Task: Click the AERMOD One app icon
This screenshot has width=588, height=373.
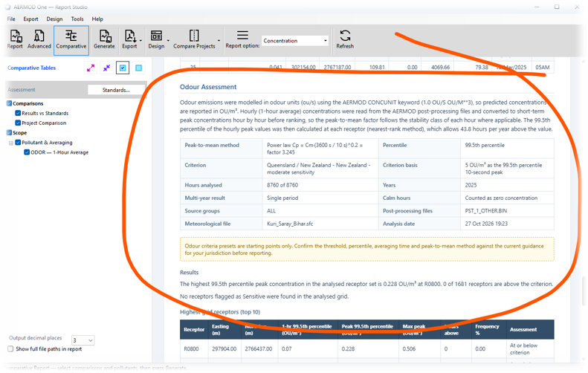Action: 8,7
